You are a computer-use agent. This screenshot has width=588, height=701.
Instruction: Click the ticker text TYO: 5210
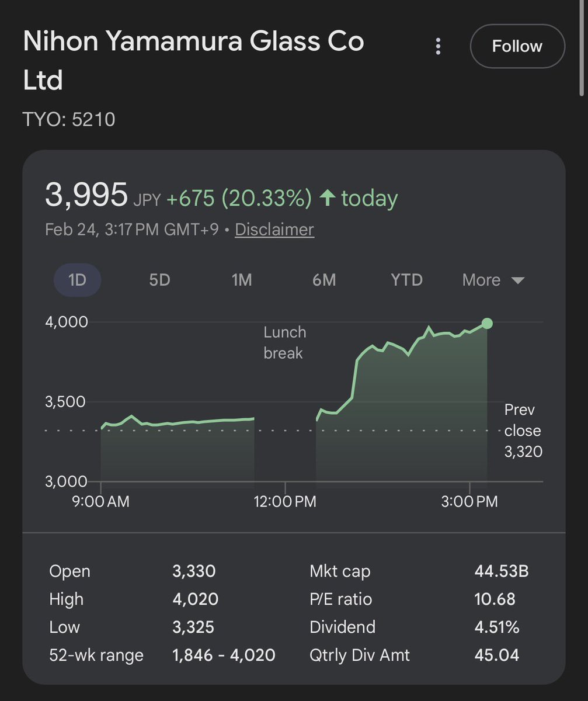69,120
